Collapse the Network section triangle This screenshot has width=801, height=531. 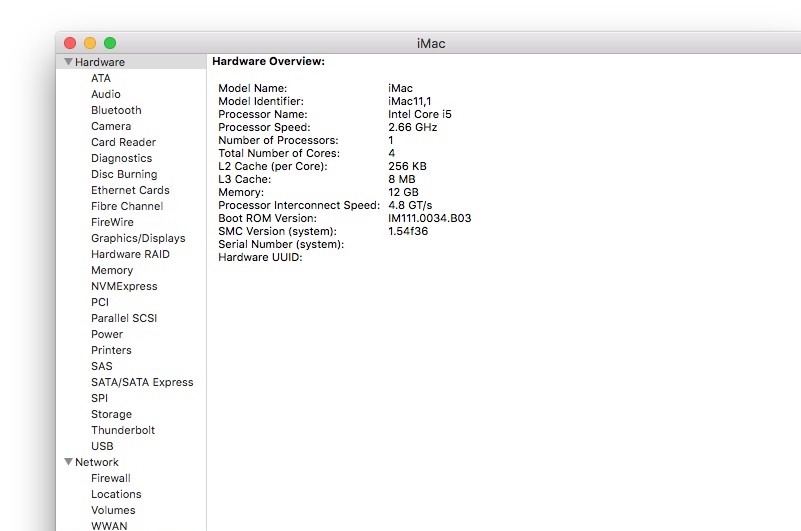pos(68,462)
